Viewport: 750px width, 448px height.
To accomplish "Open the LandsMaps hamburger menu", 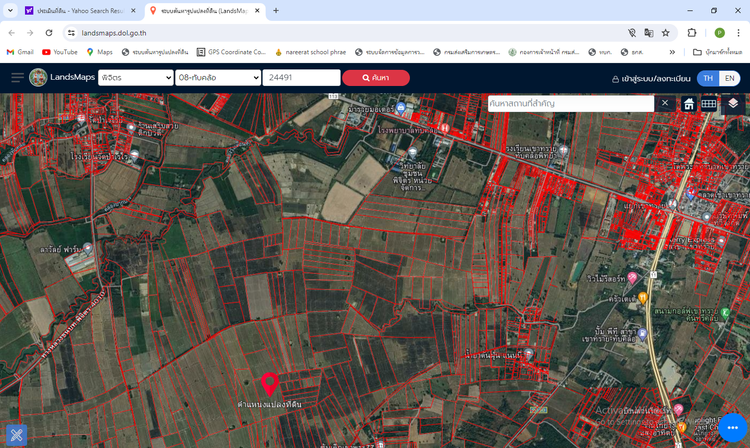I will [17, 78].
